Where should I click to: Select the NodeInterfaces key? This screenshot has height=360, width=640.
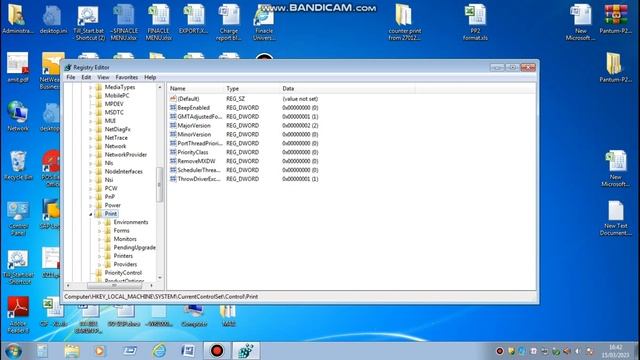coord(123,171)
